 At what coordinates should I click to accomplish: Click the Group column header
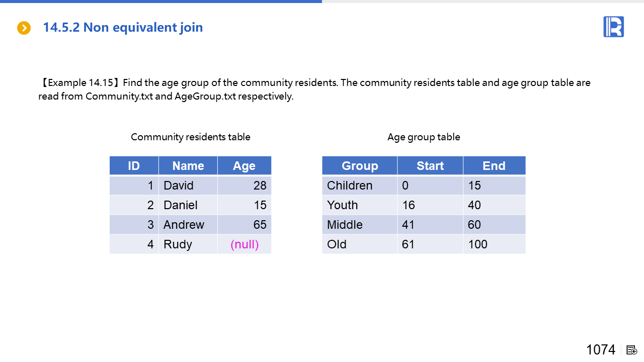(x=359, y=166)
